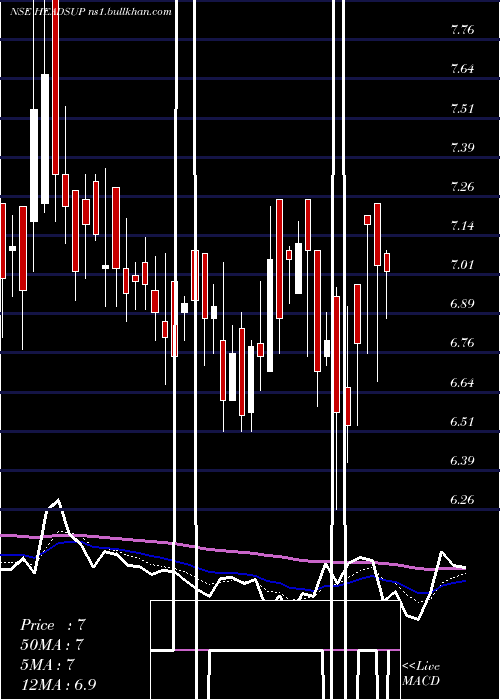Click the 7.01 price axis label

click(462, 265)
